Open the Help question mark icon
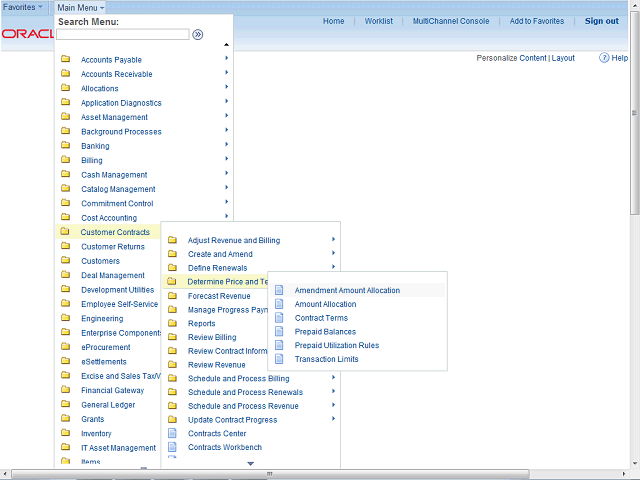Image resolution: width=640 pixels, height=480 pixels. (604, 58)
